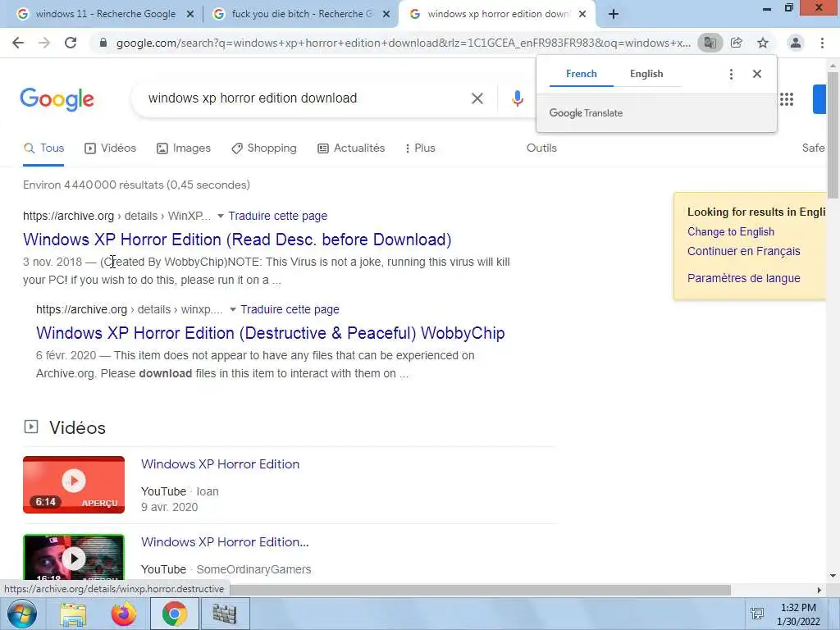
Task: Select the English tab in translate popup
Action: (646, 74)
